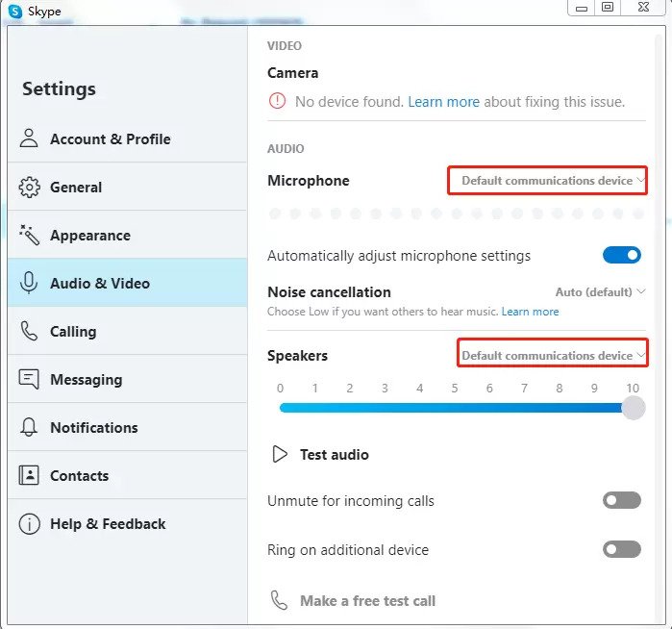
Task: Minimize the Skype window
Action: click(x=581, y=8)
